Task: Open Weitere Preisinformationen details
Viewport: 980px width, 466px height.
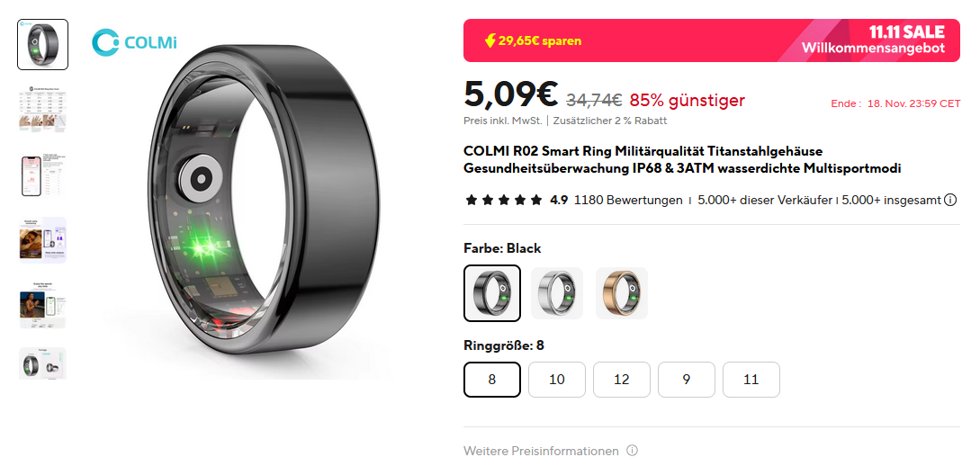Action: tap(541, 451)
